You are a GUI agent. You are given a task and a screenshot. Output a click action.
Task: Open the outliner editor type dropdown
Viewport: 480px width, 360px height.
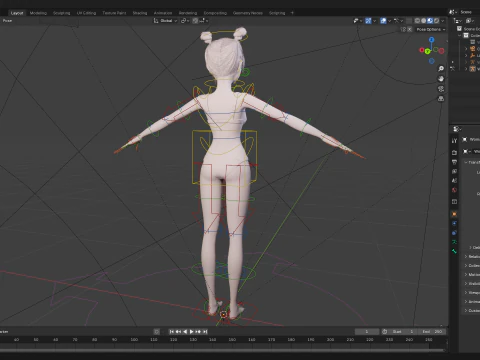click(459, 21)
